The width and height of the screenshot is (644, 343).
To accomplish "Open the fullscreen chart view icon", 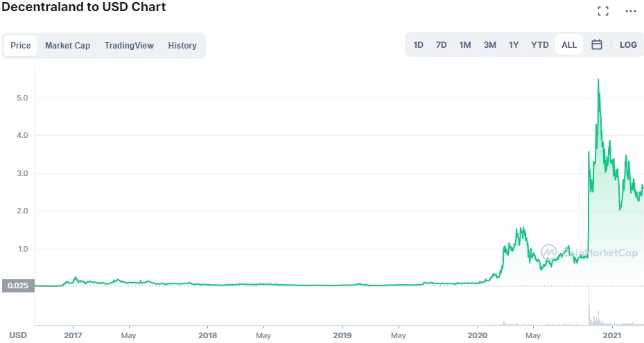I will 602,11.
